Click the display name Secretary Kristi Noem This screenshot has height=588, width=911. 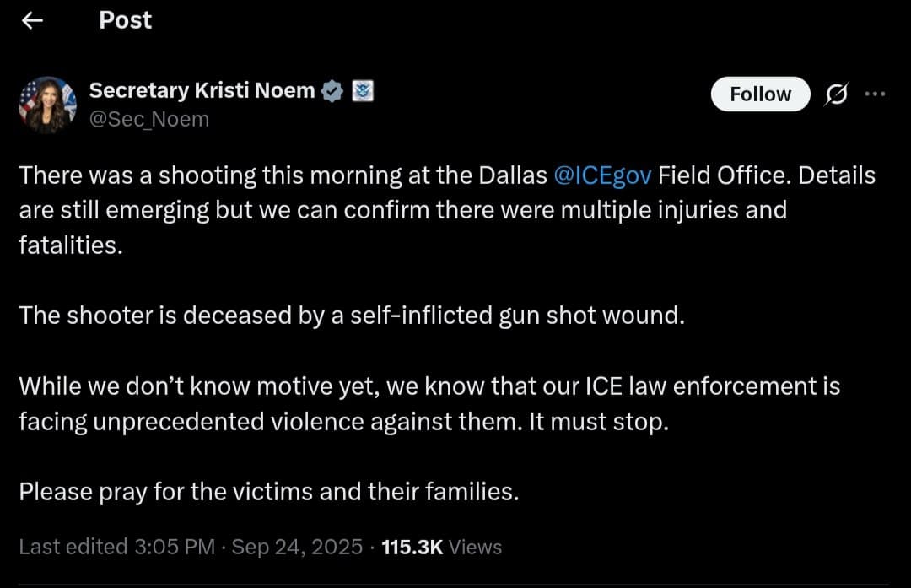[x=201, y=90]
